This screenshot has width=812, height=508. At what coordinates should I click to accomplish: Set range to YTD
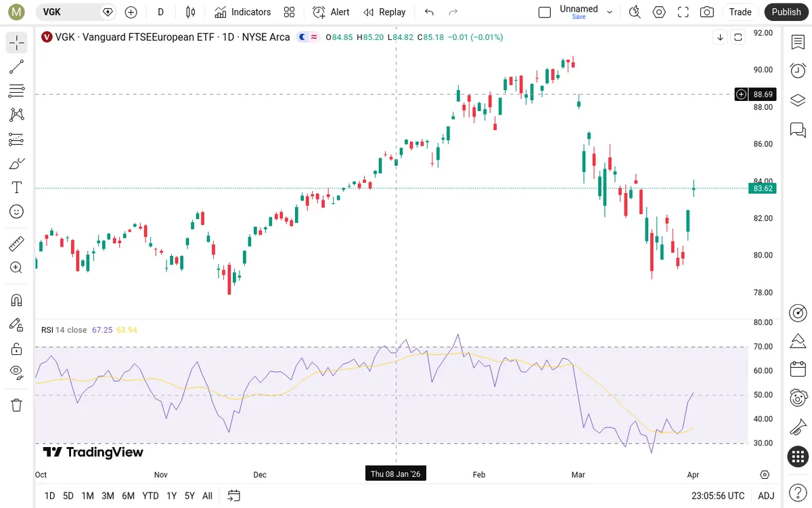[150, 496]
